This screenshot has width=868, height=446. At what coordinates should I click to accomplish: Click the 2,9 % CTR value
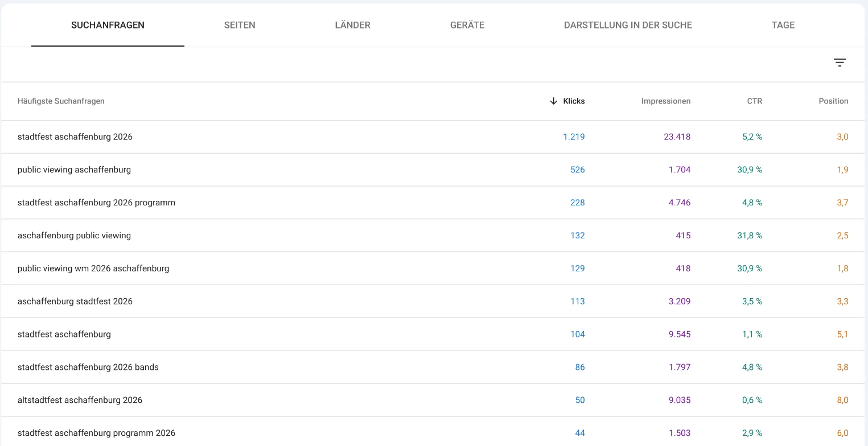(752, 433)
